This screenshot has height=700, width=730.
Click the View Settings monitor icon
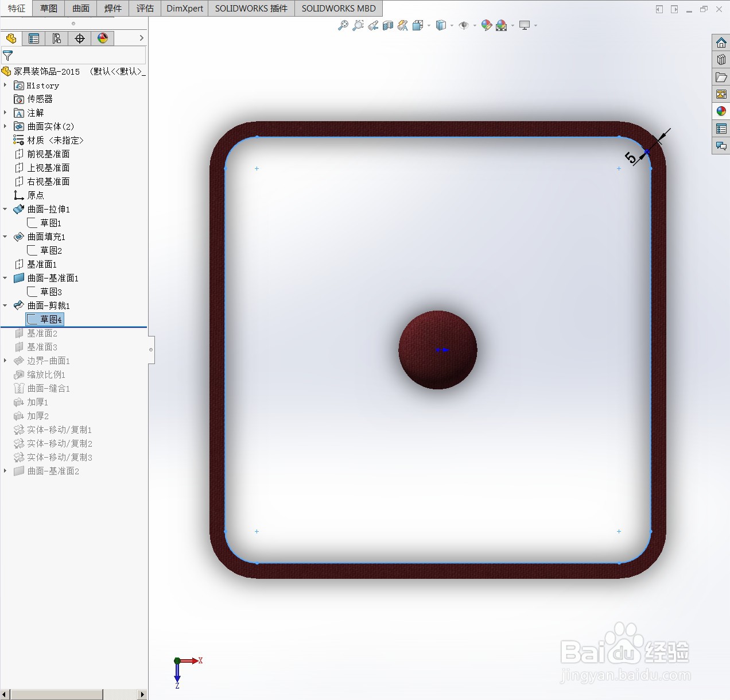coord(525,25)
